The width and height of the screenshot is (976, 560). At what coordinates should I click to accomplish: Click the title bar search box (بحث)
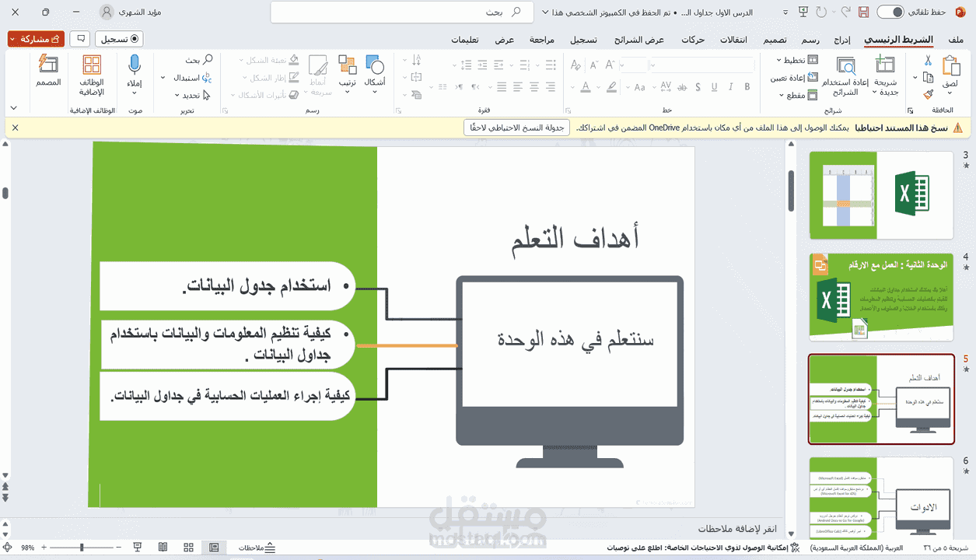click(x=402, y=12)
